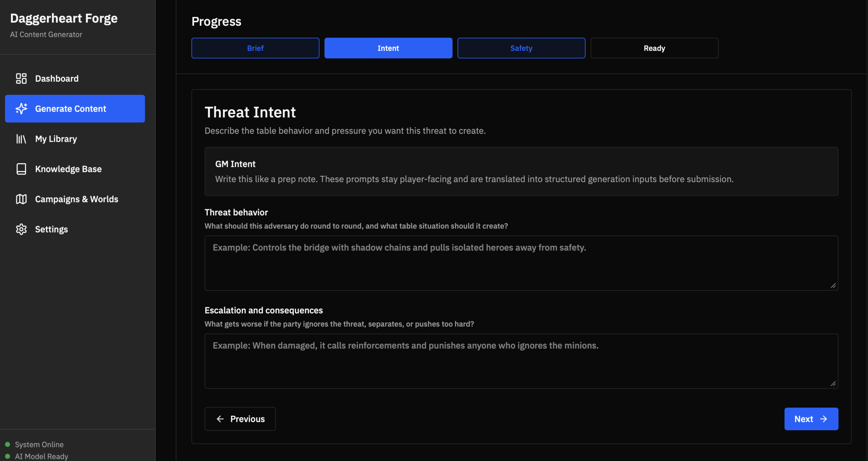Click the green AI Model Ready dot
This screenshot has width=868, height=461.
click(7, 456)
